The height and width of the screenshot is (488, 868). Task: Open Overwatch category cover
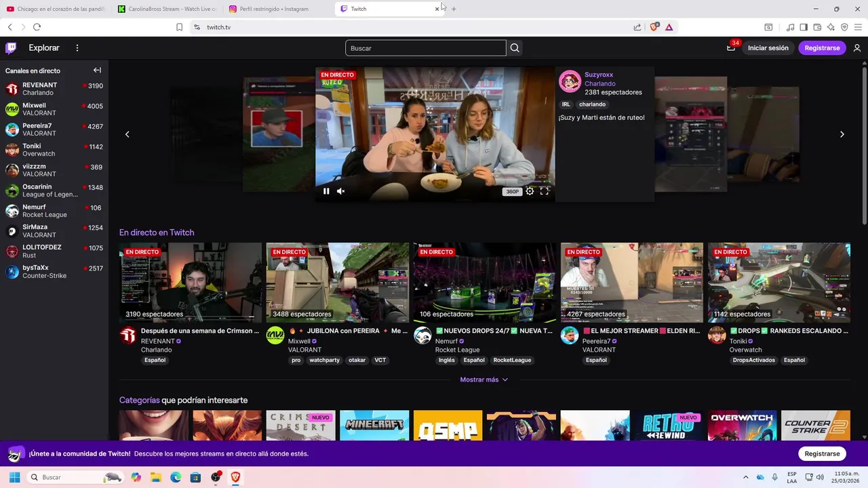click(742, 425)
